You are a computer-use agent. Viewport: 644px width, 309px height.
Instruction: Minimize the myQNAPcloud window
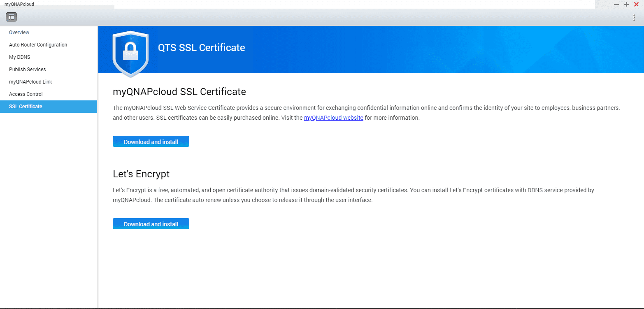[616, 4]
